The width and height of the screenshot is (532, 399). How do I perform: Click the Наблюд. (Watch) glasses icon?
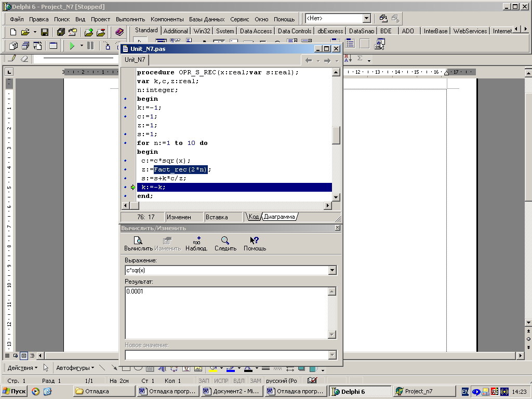(196, 241)
